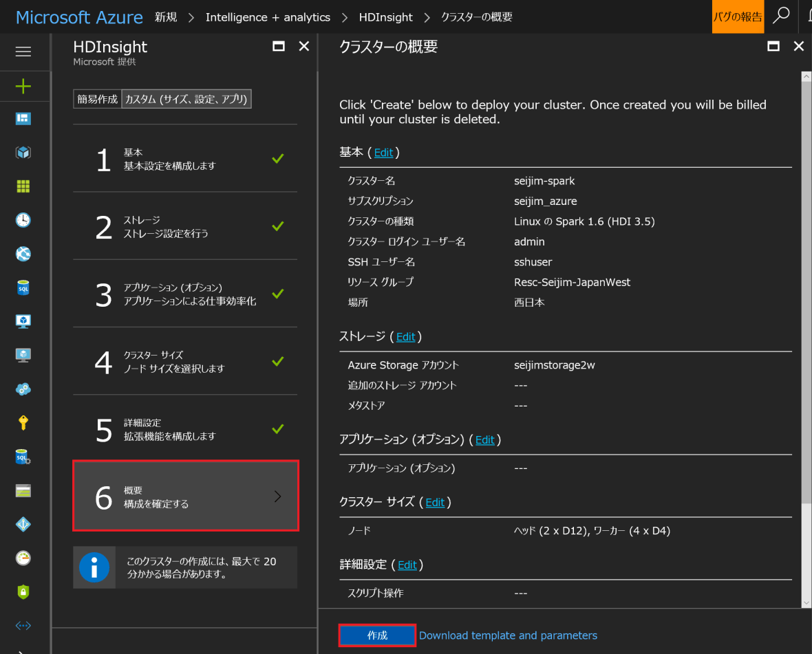Open the green lock Security Center icon
The height and width of the screenshot is (654, 812).
23,591
